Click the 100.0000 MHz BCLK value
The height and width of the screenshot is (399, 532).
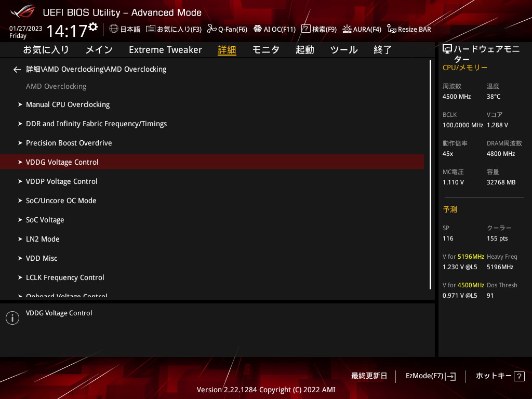(463, 125)
